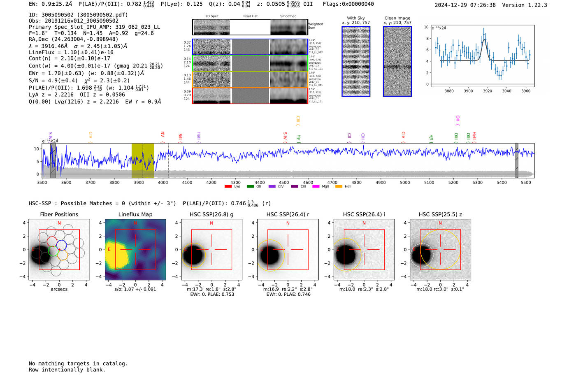Click the Weighted Sum 2D spectrum row
This screenshot has width=576, height=392.
point(250,27)
